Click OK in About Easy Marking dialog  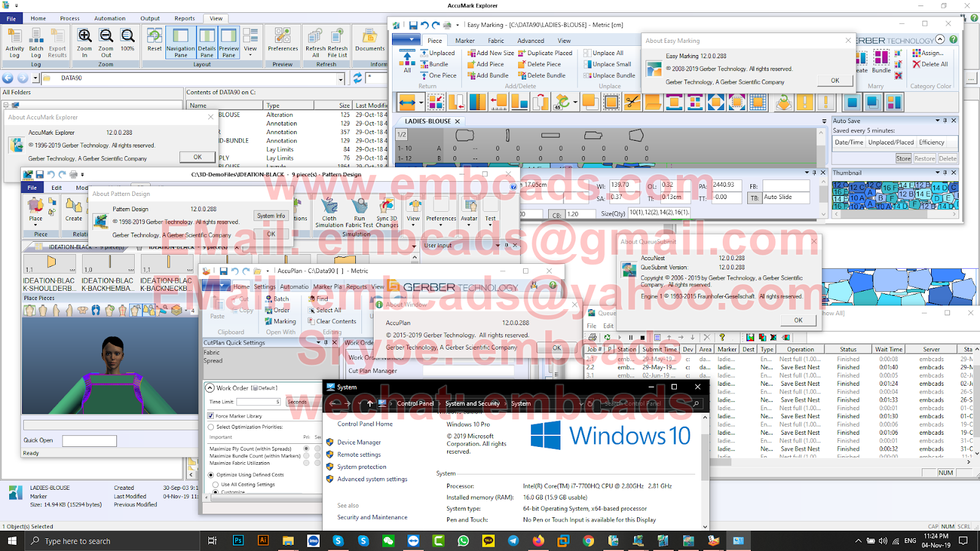point(835,80)
